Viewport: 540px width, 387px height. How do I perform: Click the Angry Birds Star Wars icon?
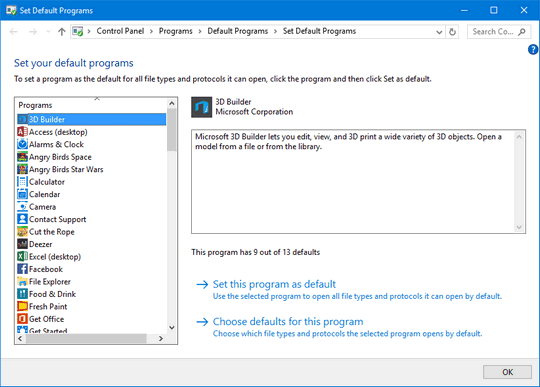click(22, 169)
